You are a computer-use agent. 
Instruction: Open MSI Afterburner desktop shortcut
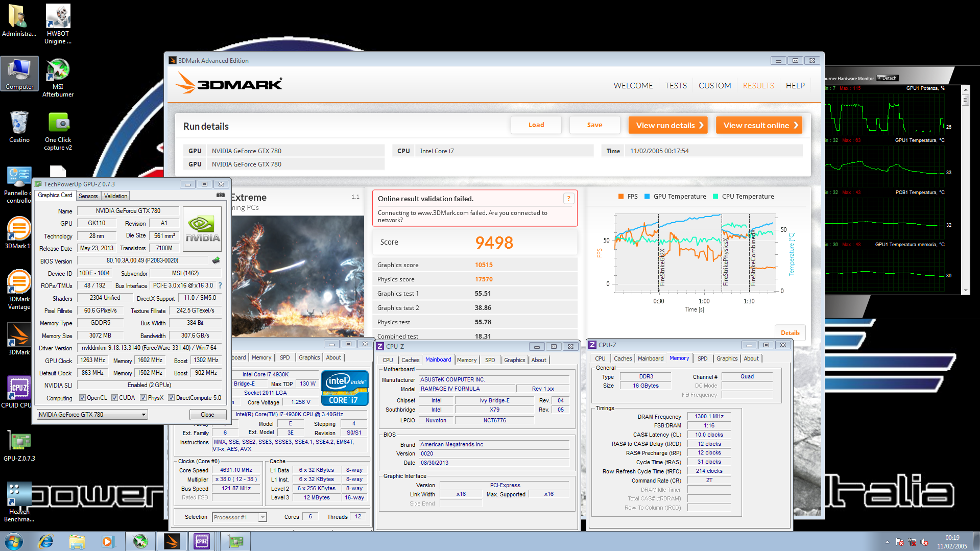[x=58, y=78]
